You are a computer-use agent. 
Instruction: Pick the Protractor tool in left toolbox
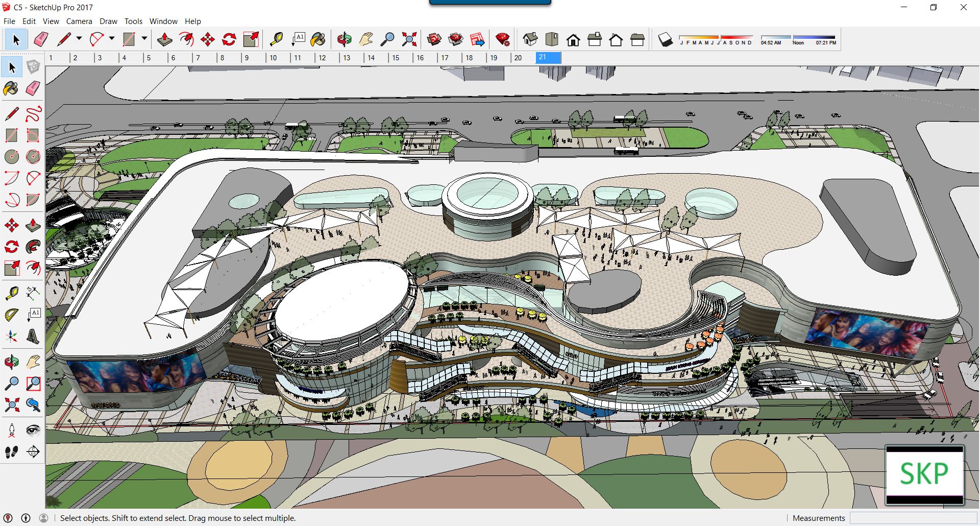(x=11, y=315)
